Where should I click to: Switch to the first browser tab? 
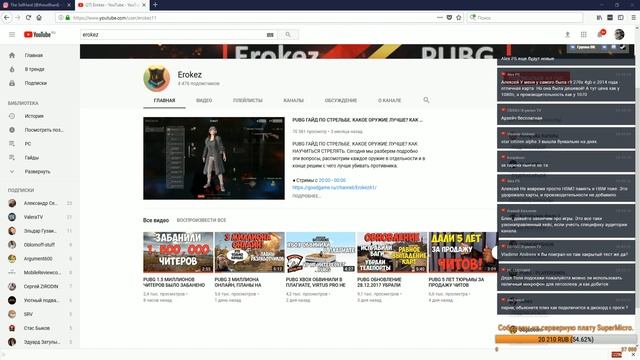pyautogui.click(x=36, y=5)
